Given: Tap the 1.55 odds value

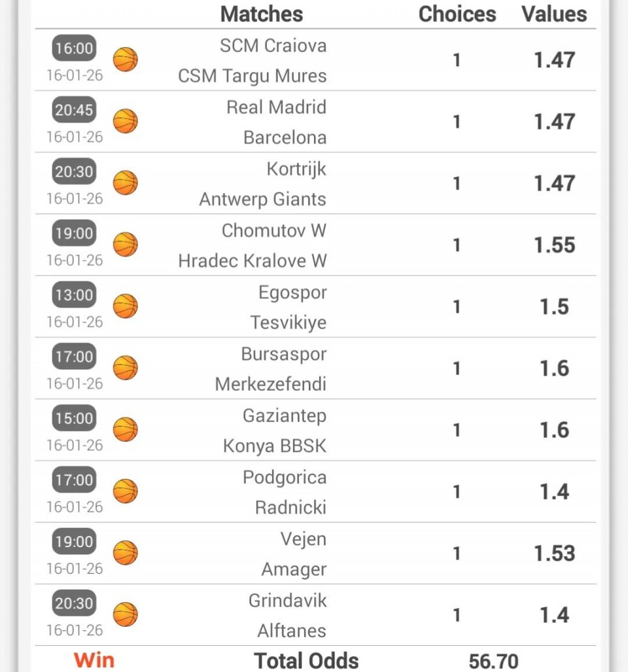Looking at the screenshot, I should pyautogui.click(x=554, y=245).
